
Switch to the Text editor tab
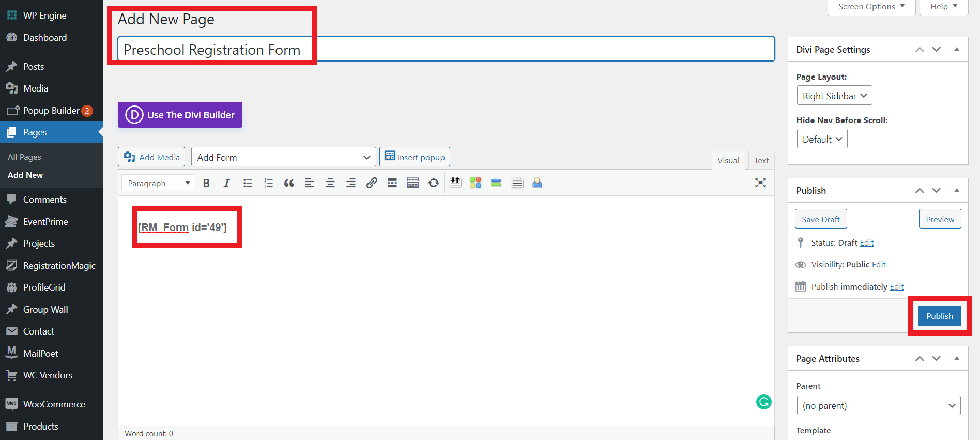click(x=761, y=161)
